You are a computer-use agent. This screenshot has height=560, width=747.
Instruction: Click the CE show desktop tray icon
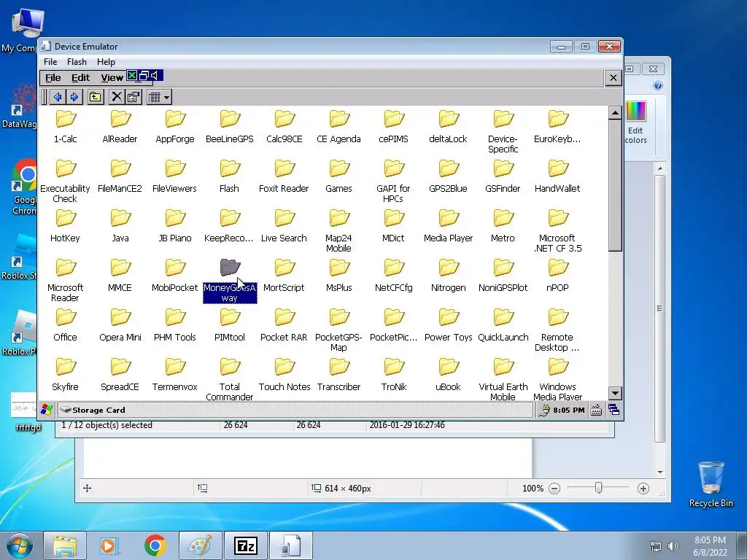(x=614, y=410)
